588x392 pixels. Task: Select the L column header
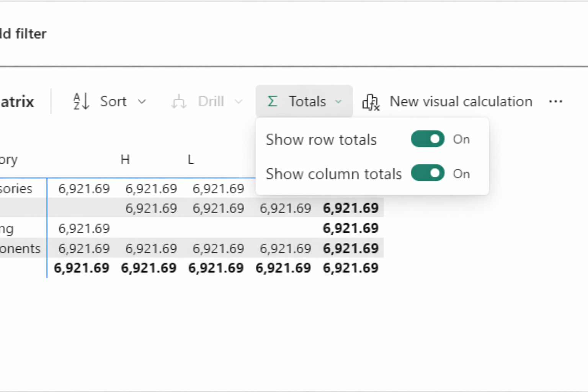point(191,159)
